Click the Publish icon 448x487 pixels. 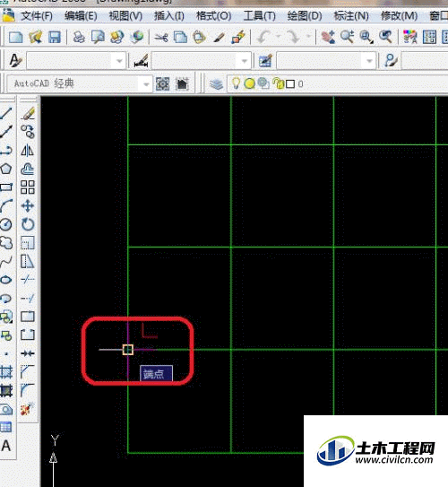(117, 38)
